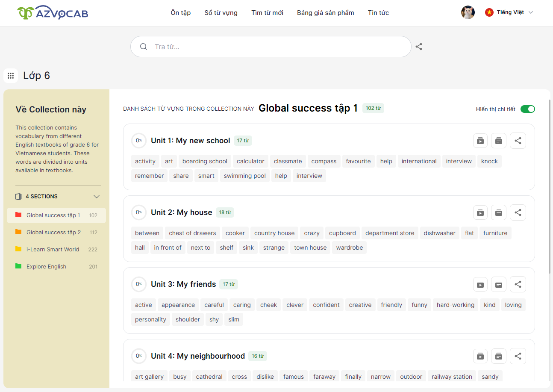Image resolution: width=553 pixels, height=392 pixels.
Task: Click the word chip 'dishwasher'
Action: click(439, 233)
